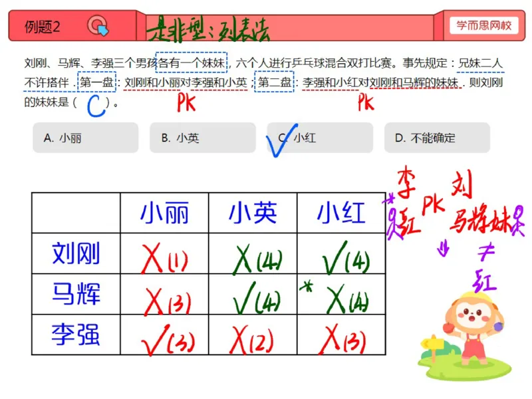Viewport: 532px width, 399px height.
Task: Select answer option A. 小丽
Action: (x=86, y=138)
